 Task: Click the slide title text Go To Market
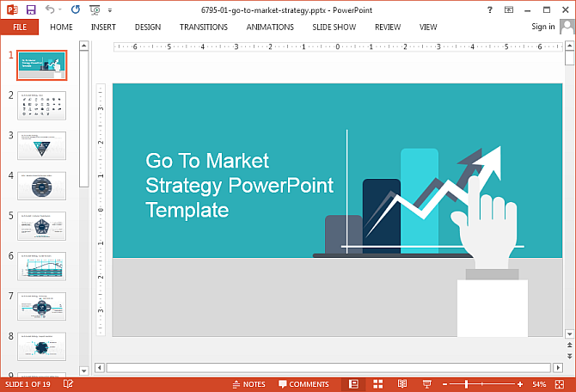coord(207,161)
